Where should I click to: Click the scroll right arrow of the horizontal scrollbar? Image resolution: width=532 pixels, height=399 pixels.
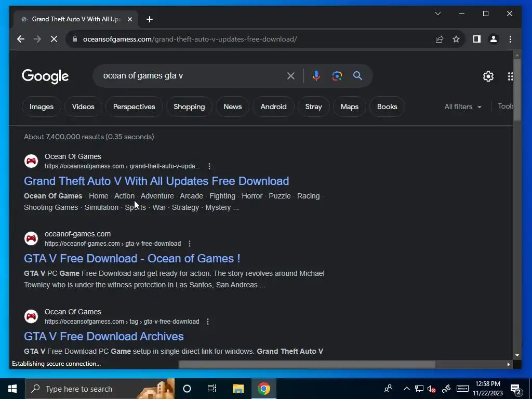[x=508, y=364]
